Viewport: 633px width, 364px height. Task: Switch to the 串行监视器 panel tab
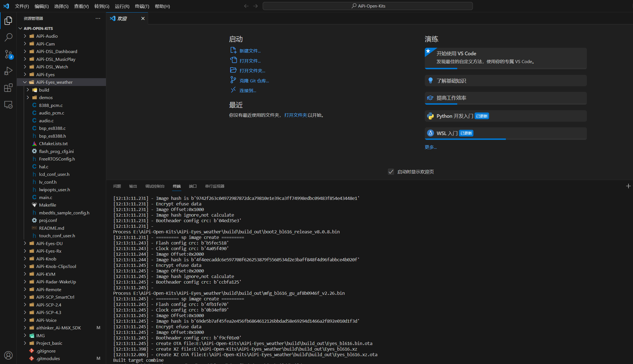[x=215, y=186]
